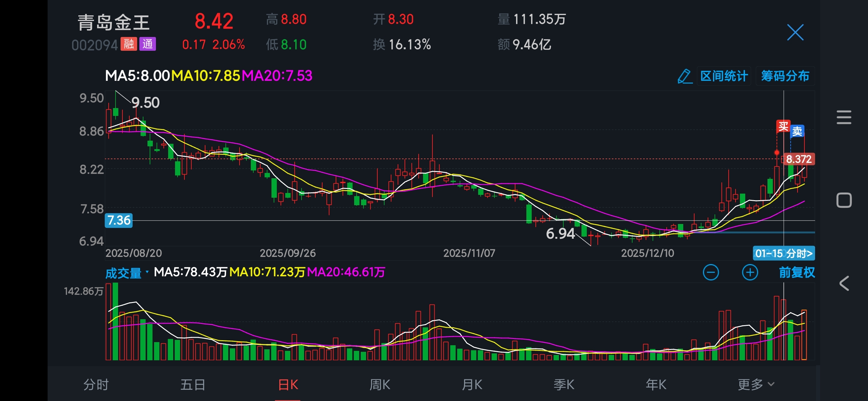Switch to 周K weekly tab
Screen dimensions: 868x401
[380, 384]
